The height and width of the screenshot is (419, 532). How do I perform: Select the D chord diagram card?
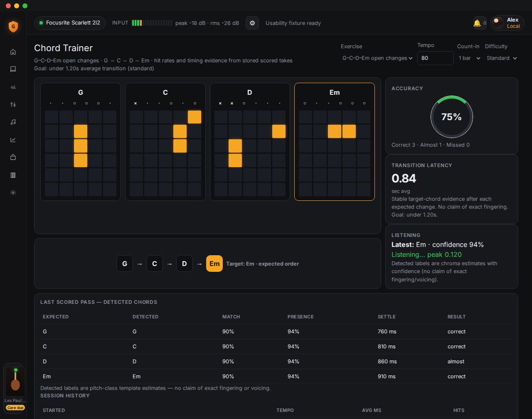pos(250,142)
